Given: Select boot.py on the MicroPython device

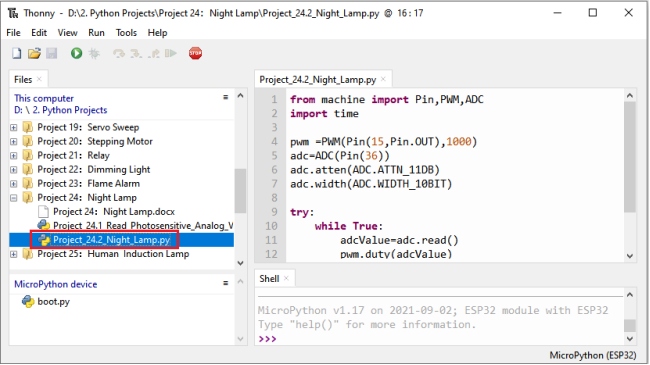Looking at the screenshot, I should click(x=53, y=302).
